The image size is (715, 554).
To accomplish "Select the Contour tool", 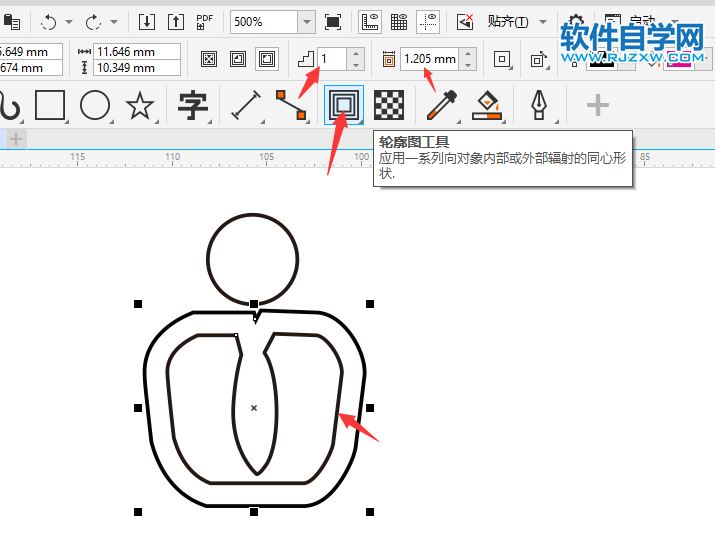I will (344, 105).
